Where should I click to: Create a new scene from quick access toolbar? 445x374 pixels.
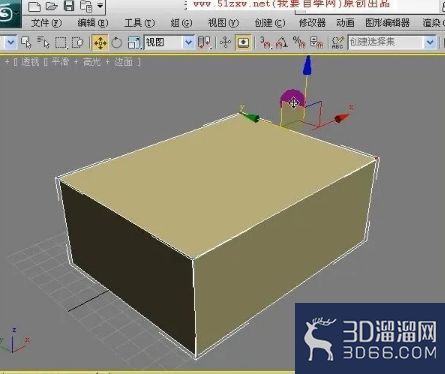point(34,6)
